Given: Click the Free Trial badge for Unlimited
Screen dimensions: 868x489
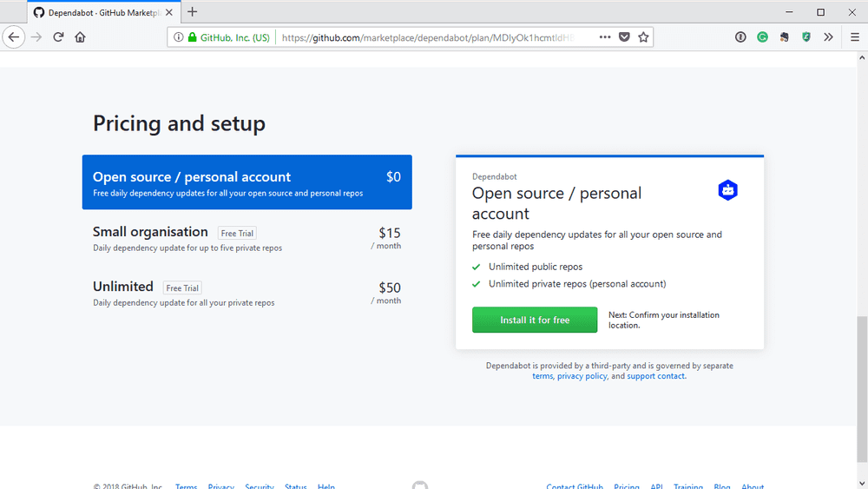Looking at the screenshot, I should coord(182,288).
